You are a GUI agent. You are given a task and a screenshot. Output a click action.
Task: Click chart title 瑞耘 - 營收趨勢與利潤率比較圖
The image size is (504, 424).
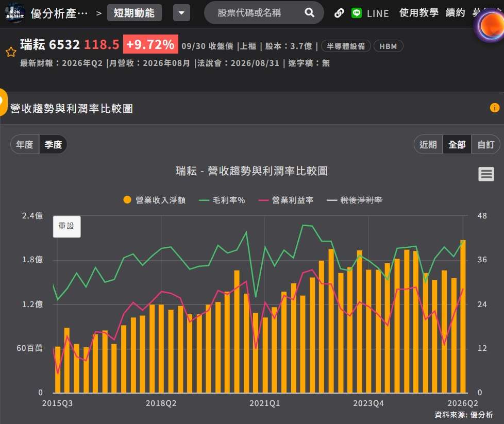point(251,171)
